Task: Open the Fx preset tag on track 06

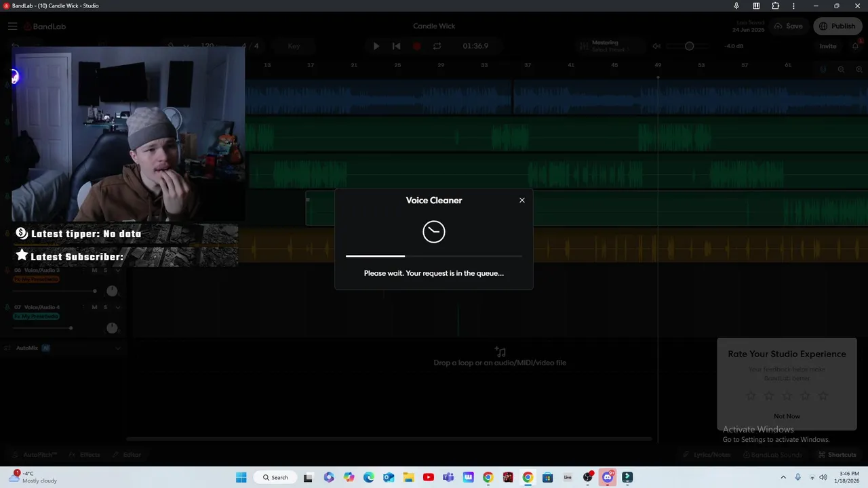Action: click(x=36, y=279)
